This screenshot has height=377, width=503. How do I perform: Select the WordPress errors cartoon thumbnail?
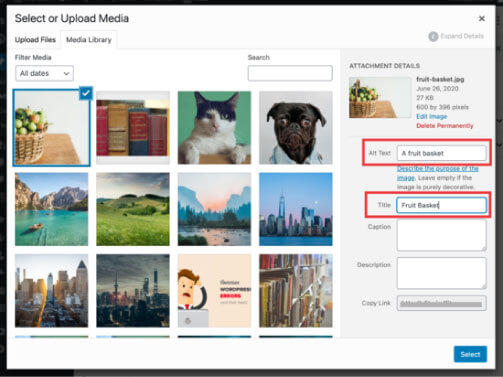[x=214, y=291]
